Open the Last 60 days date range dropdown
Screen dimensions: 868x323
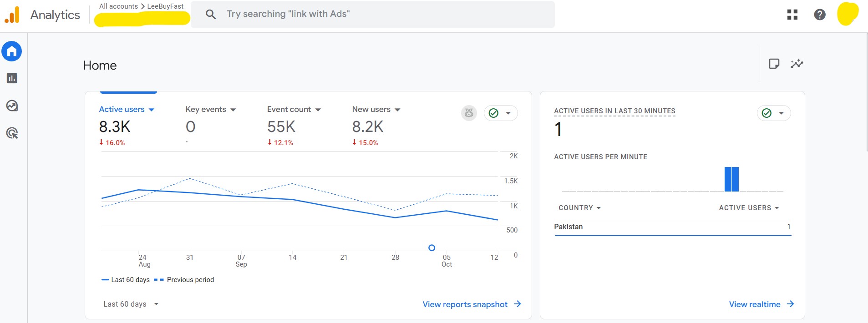[x=131, y=304]
